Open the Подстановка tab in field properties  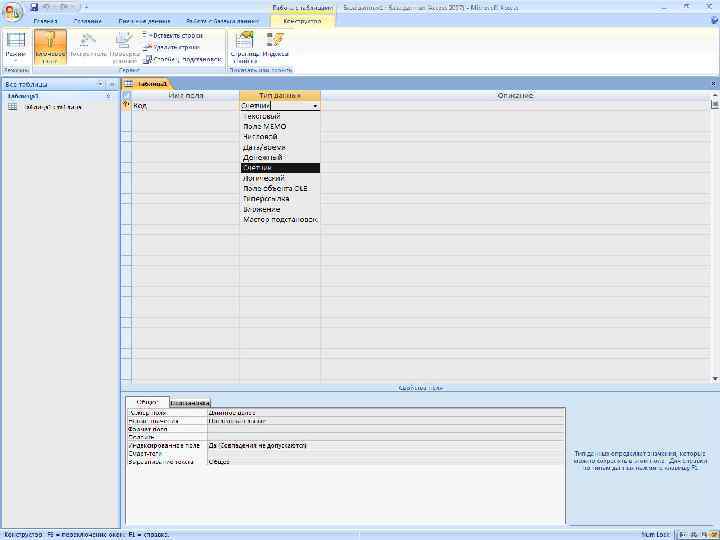(x=189, y=402)
